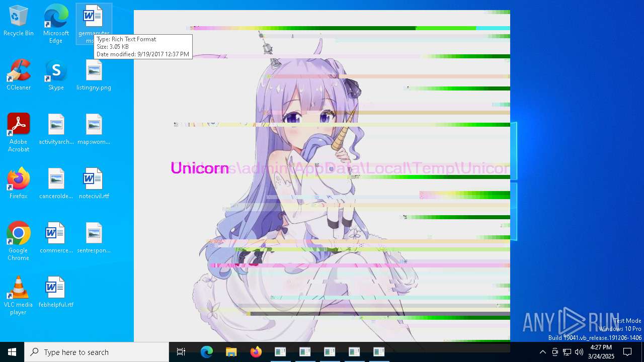Image resolution: width=644 pixels, height=362 pixels.
Task: Open the Recycle Bin desktop icon
Action: coord(19,21)
